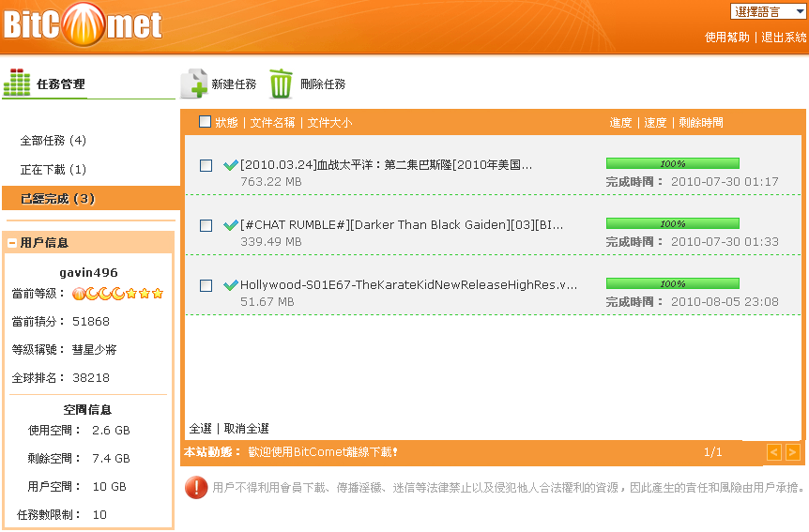Click remaining space 7.4 GB
The width and height of the screenshot is (809, 532).
111,458
